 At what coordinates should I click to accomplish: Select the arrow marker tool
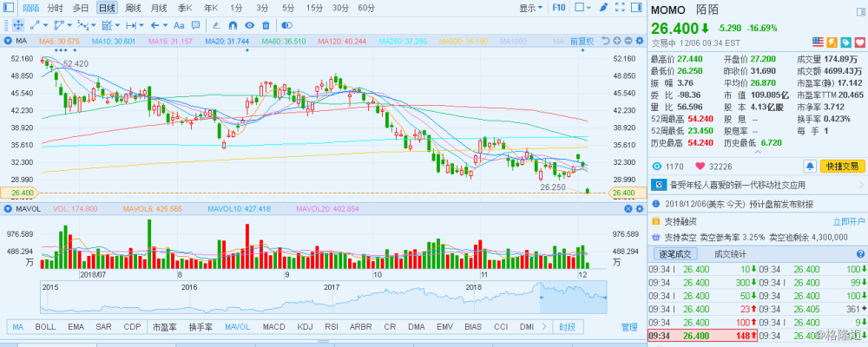pos(155,25)
